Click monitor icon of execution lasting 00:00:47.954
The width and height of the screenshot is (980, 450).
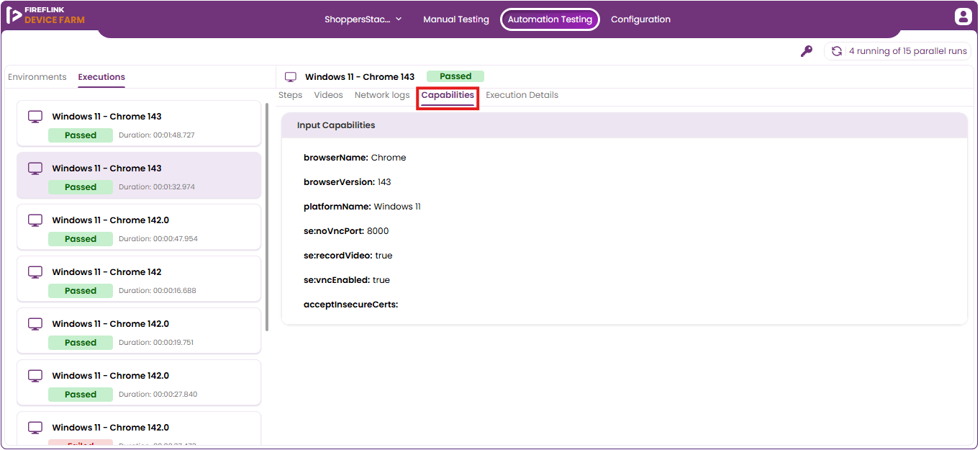click(35, 220)
